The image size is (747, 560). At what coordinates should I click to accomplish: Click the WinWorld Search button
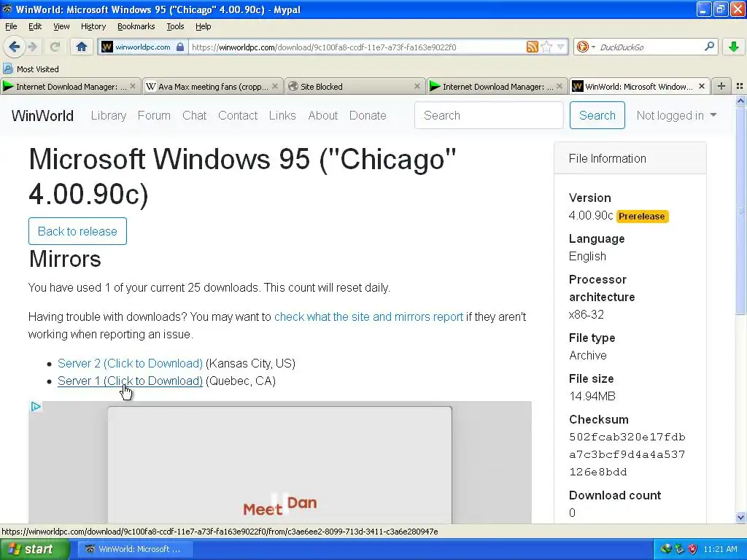597,115
